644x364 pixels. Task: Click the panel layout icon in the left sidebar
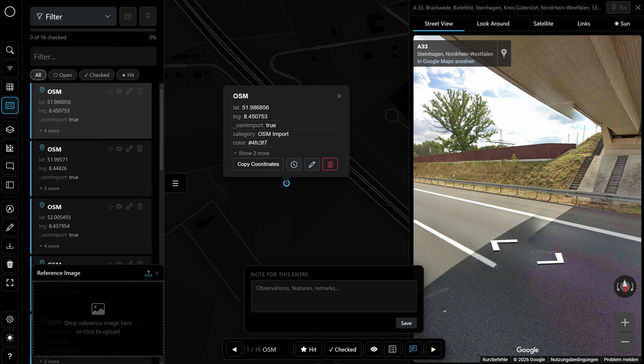10,185
